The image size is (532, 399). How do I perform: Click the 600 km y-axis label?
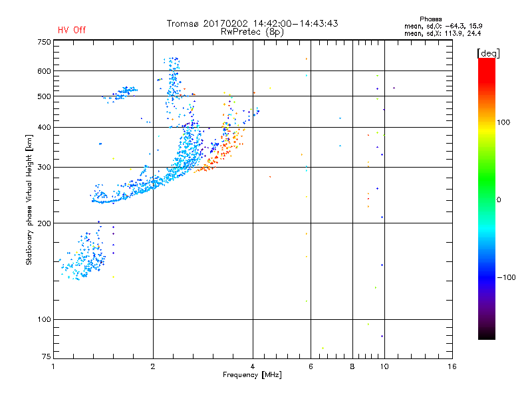pyautogui.click(x=44, y=71)
